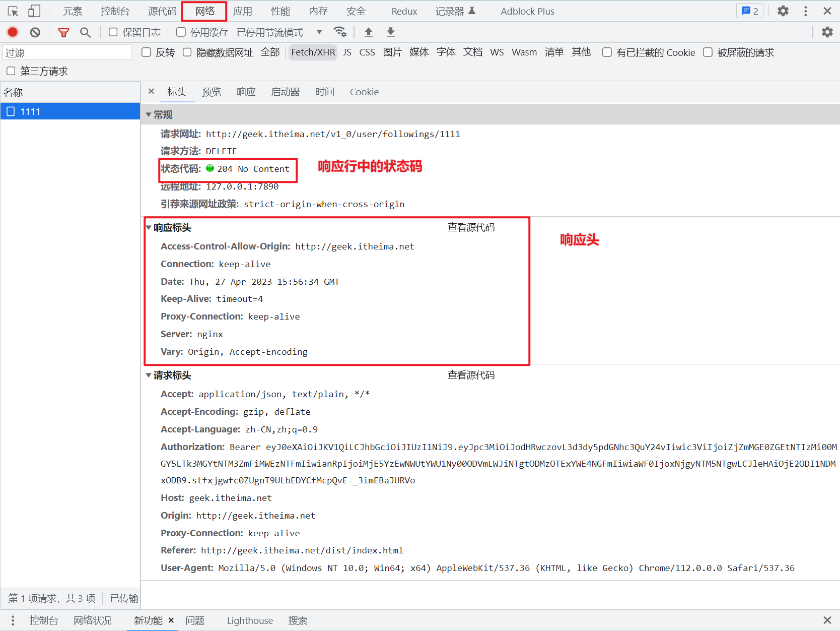Open DevTools settings gear at top
The height and width of the screenshot is (631, 840).
(783, 11)
